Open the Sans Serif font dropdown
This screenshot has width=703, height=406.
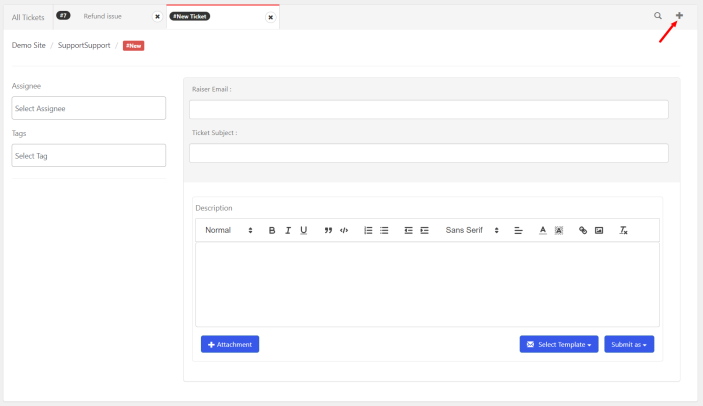472,231
